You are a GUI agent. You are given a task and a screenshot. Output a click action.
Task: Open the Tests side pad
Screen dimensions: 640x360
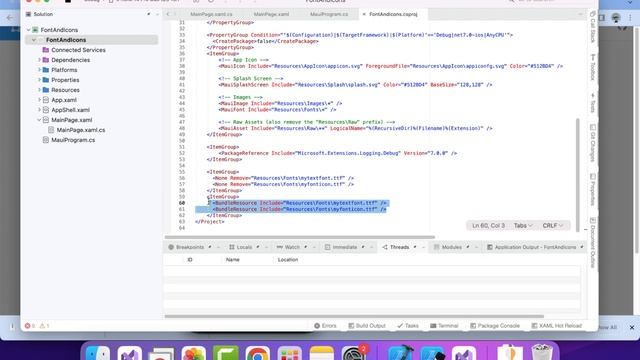(x=593, y=102)
